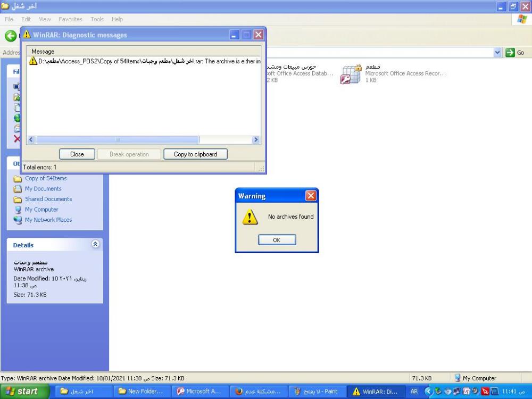Select the مطعم Access record-locking file icon
Image resolution: width=532 pixels, height=399 pixels.
coord(351,73)
